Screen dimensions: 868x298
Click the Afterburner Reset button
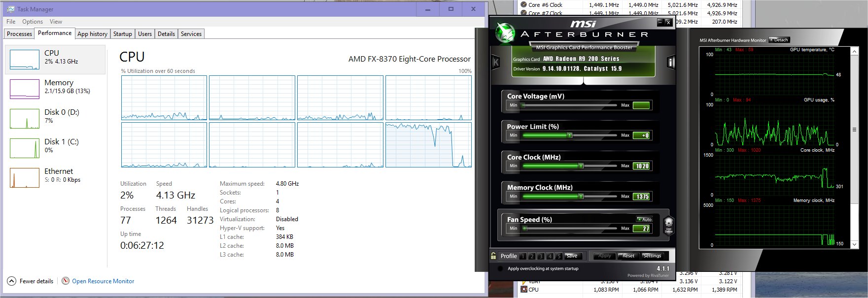pyautogui.click(x=628, y=256)
